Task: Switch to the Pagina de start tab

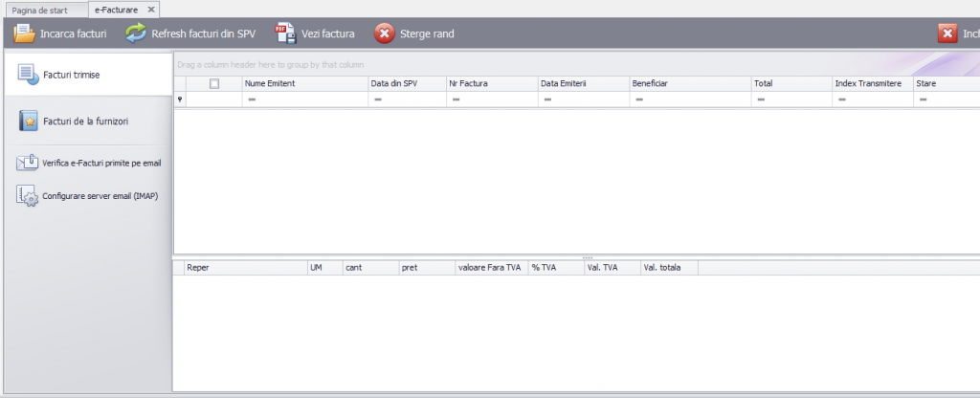Action: [40, 10]
